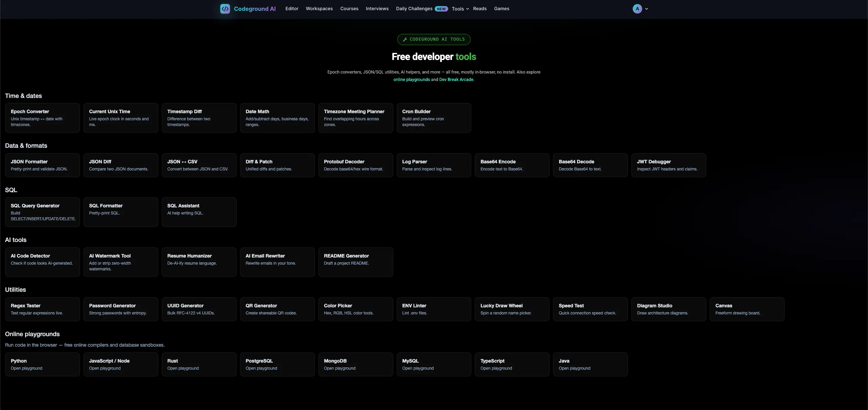This screenshot has height=410, width=868.
Task: Launch the Timezone Meeting Planner
Action: (x=356, y=118)
